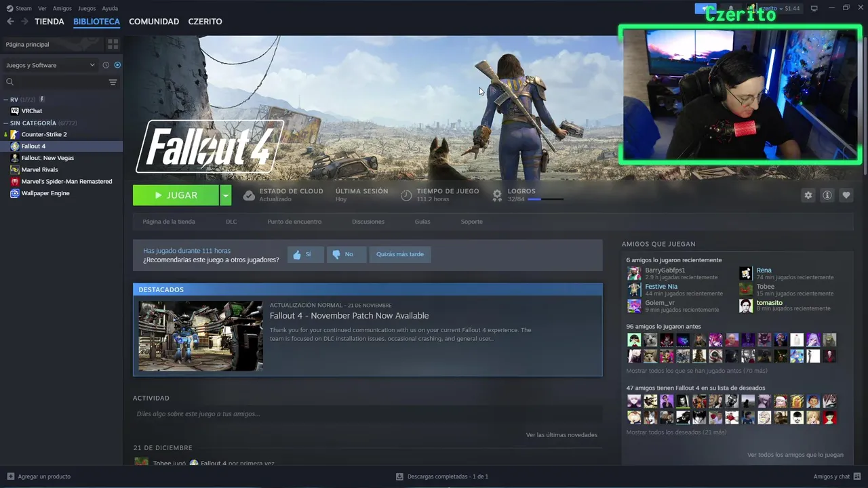
Task: Click the No thumbs-down button
Action: (347, 254)
